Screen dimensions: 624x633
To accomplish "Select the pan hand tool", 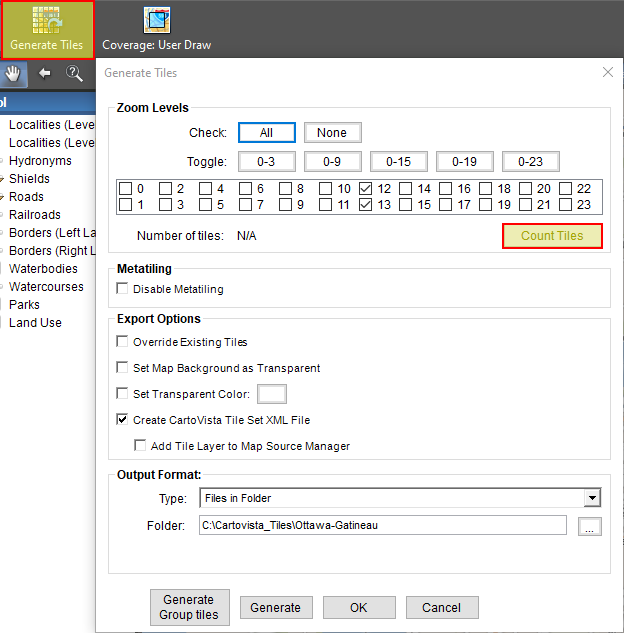I will pos(13,74).
